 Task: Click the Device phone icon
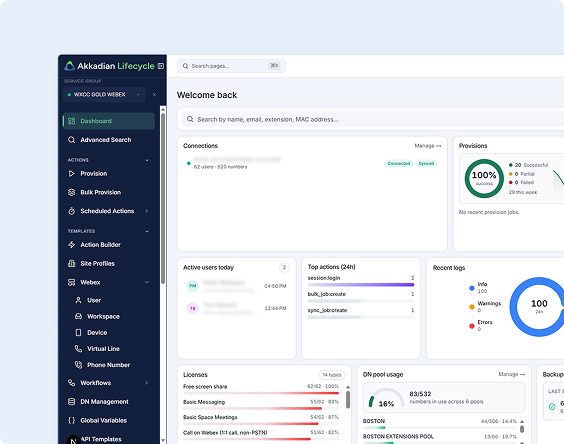[78, 332]
